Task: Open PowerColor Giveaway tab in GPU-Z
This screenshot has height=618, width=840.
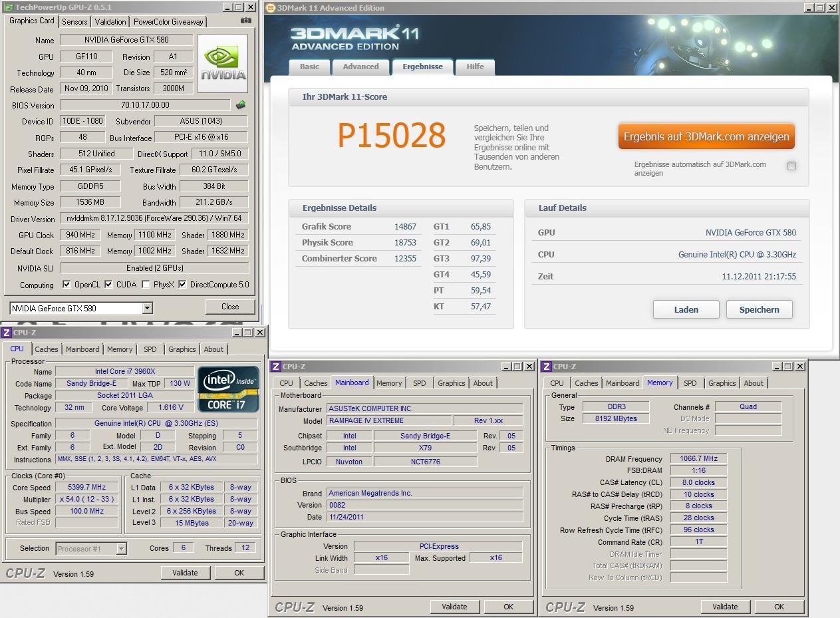Action: click(168, 21)
